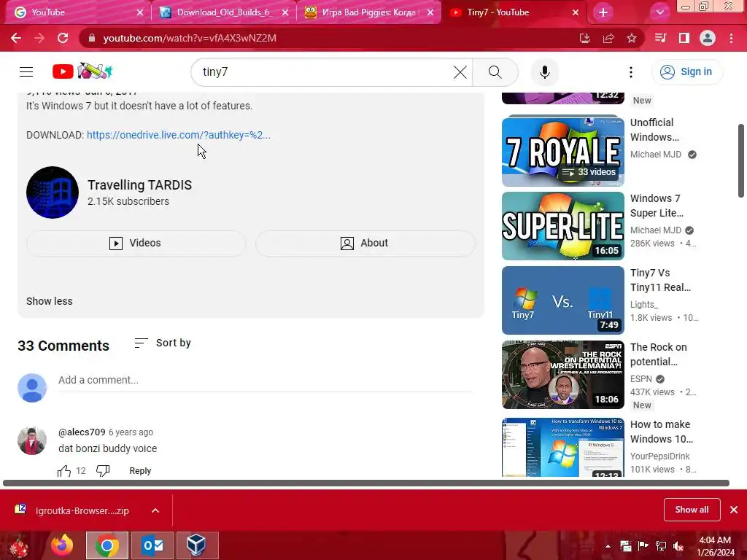Click the magnifier search button

[495, 72]
